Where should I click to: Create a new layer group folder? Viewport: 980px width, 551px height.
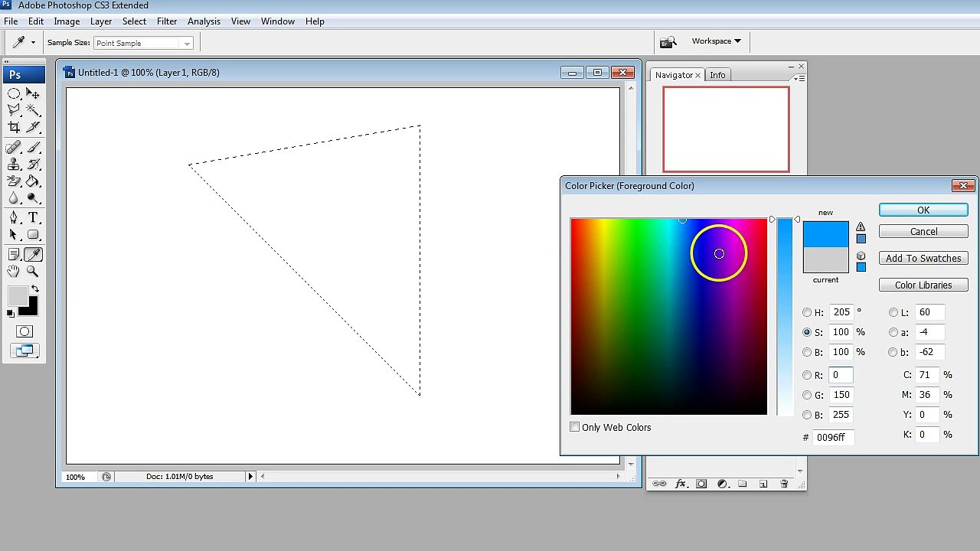point(743,484)
